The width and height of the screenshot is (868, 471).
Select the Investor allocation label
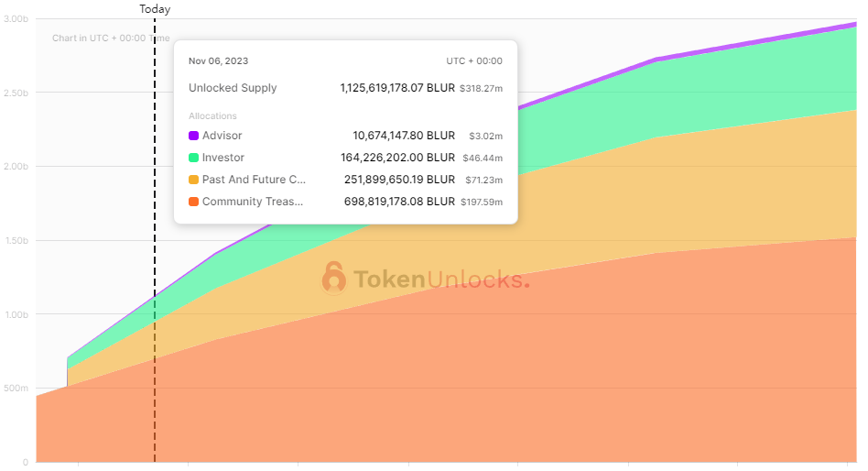pyautogui.click(x=223, y=159)
